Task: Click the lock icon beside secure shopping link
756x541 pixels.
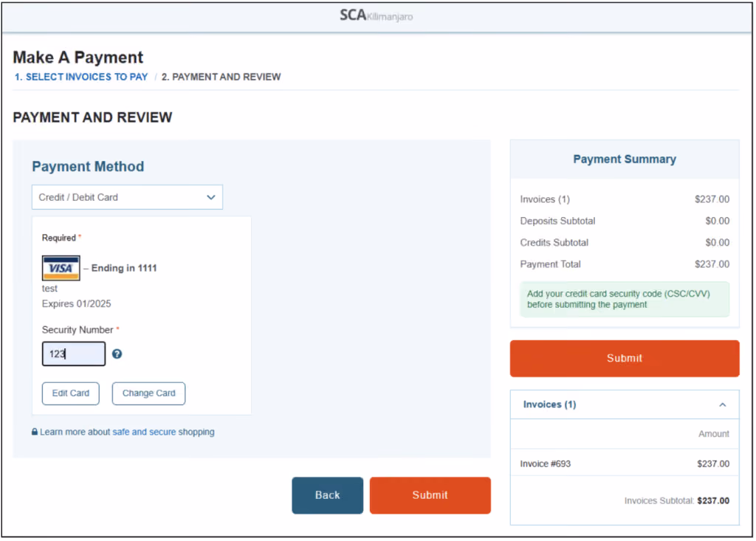Action: coord(35,432)
